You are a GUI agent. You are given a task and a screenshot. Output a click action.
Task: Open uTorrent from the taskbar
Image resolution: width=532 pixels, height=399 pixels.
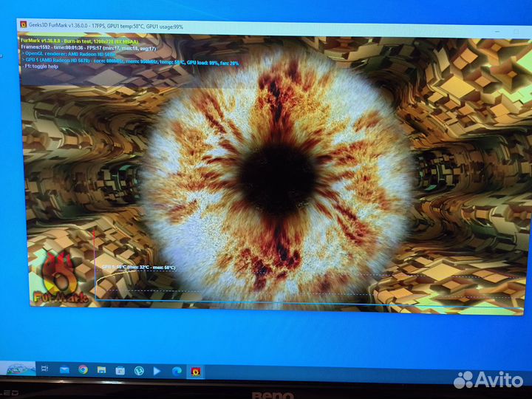[x=139, y=370]
